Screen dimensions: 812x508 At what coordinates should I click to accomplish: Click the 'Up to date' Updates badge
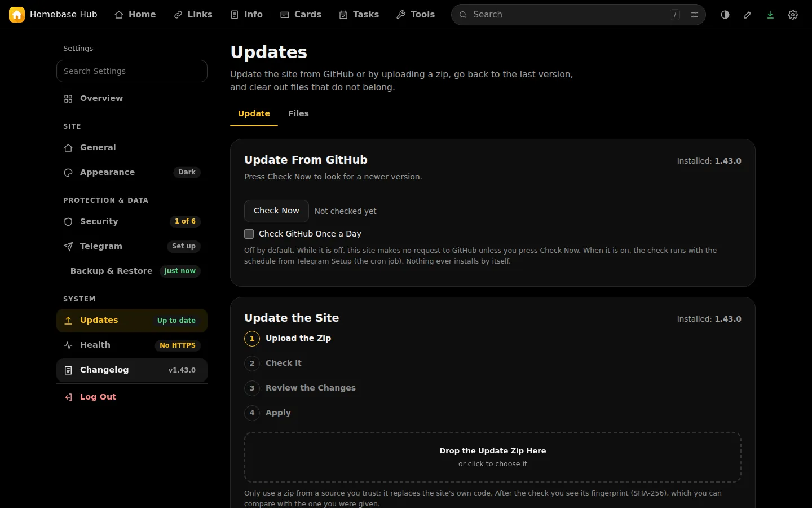tap(176, 321)
